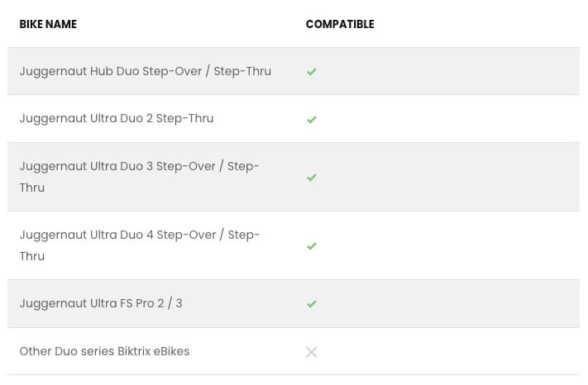Click the Juggernaut Ultra Duo 4 bike name
Screen dimensions: 588x385
pyautogui.click(x=139, y=245)
